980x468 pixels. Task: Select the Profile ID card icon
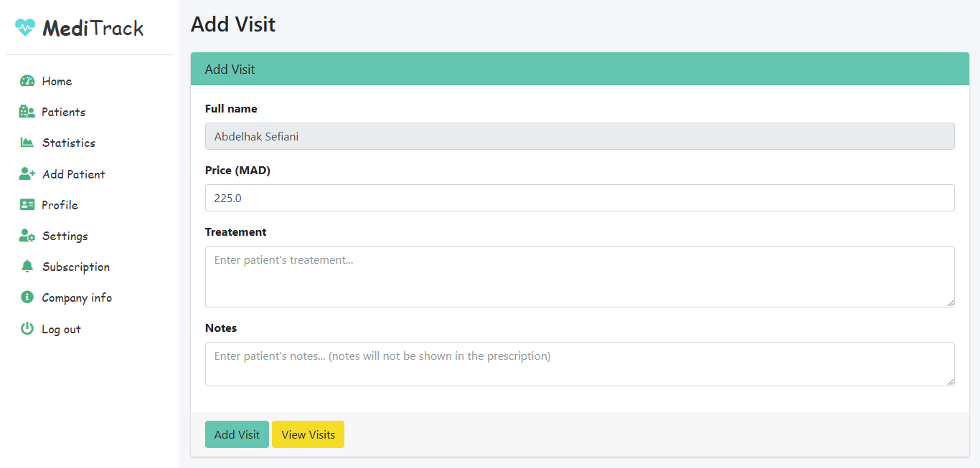(27, 205)
